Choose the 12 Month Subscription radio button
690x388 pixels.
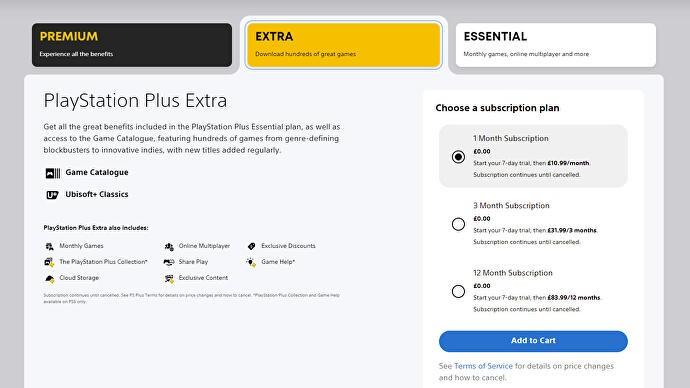458,291
